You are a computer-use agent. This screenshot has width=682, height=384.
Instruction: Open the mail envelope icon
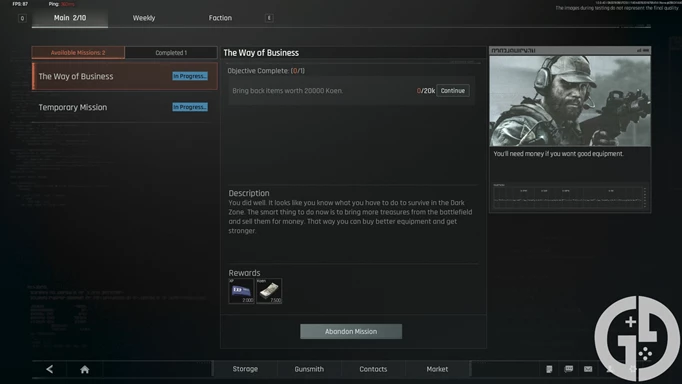pyautogui.click(x=588, y=369)
